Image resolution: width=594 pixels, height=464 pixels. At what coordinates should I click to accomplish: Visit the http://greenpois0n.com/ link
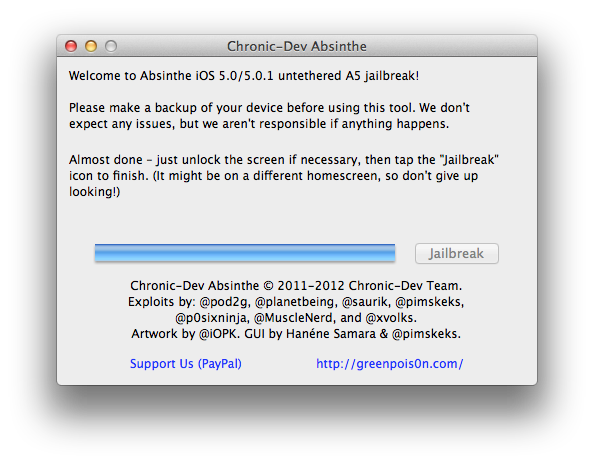pyautogui.click(x=389, y=364)
